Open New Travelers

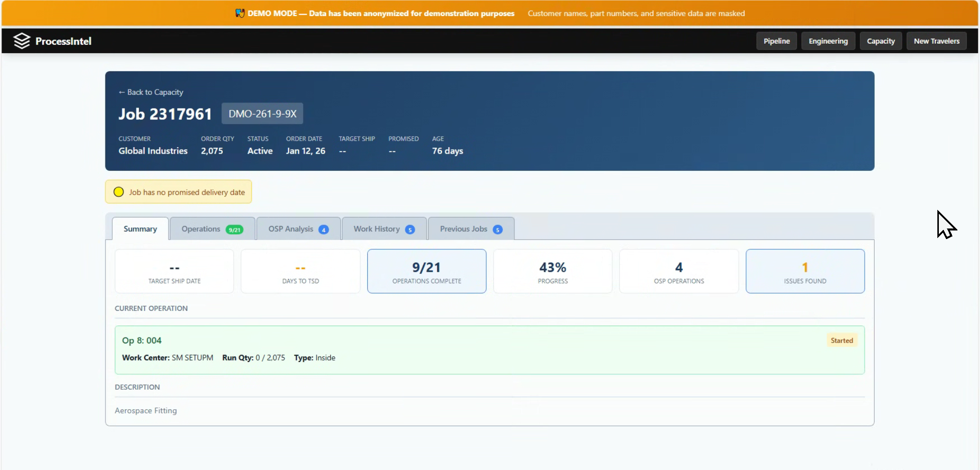click(936, 41)
